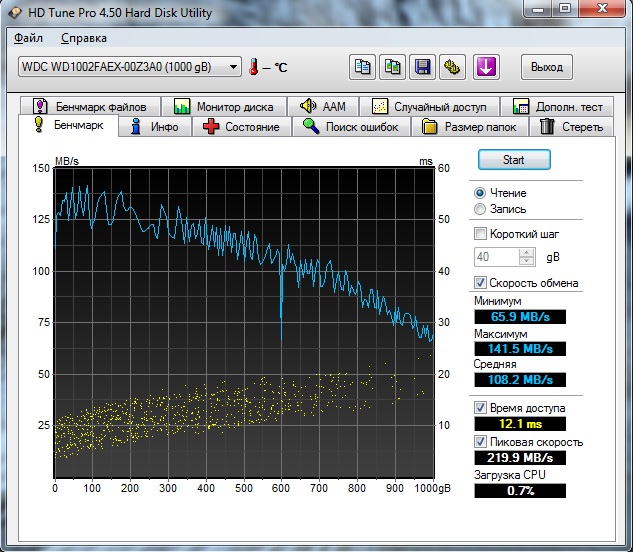Click the copy text to clipboard icon

(362, 67)
